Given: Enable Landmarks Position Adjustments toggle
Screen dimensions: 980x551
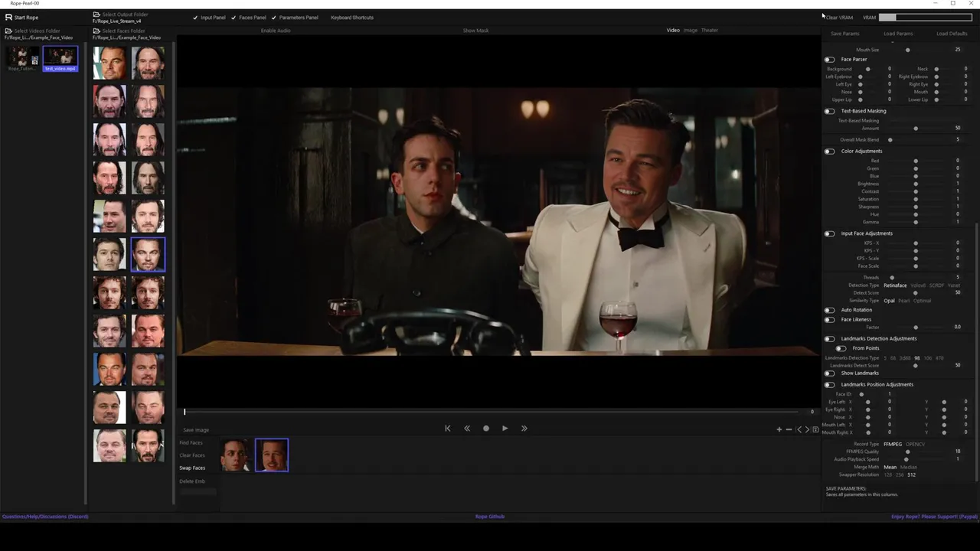Looking at the screenshot, I should click(829, 385).
